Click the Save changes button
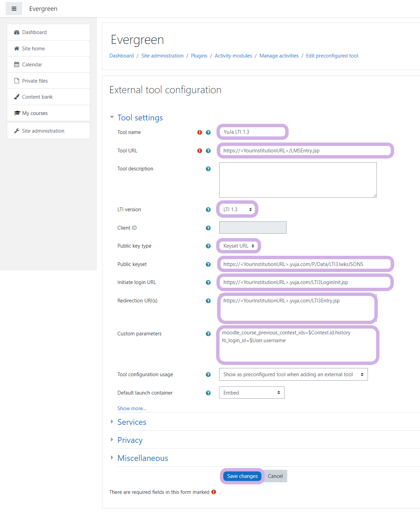Viewport: 420px width, 517px height. tap(242, 476)
